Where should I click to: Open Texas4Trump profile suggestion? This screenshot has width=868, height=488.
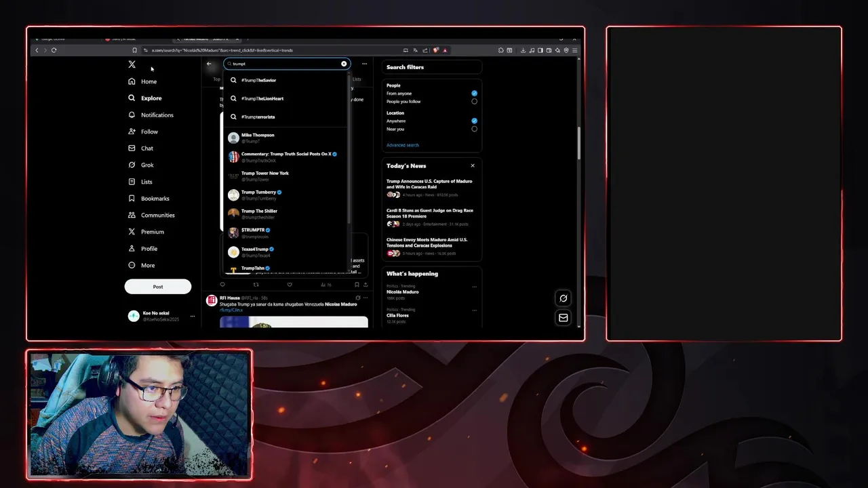(x=285, y=251)
